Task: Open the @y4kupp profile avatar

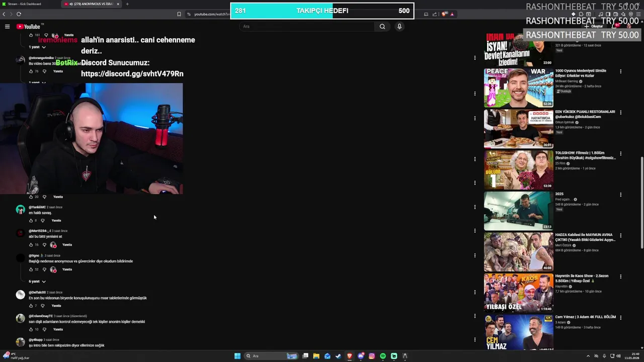Action: coord(20,342)
